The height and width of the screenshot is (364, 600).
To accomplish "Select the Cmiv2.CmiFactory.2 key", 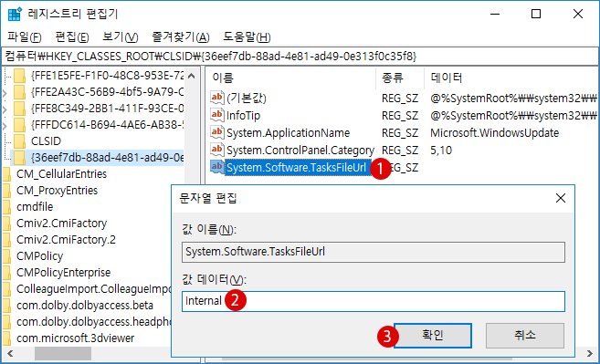I will click(66, 240).
